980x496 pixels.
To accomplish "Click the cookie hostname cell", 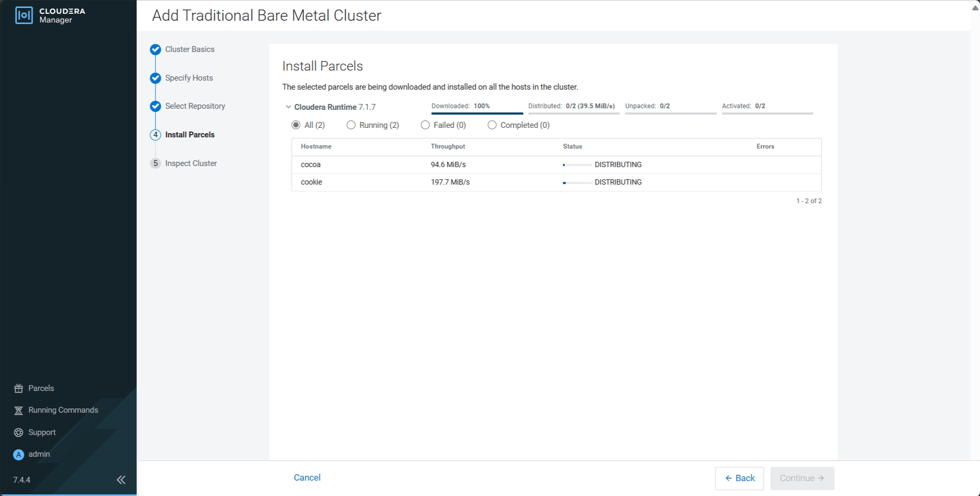I will point(311,182).
